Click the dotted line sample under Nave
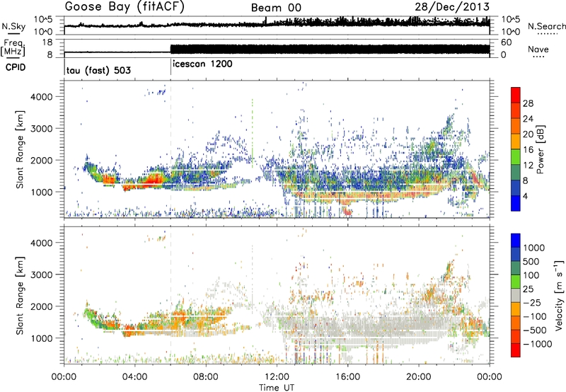Screen dimensions: 566x392 [x=538, y=57]
